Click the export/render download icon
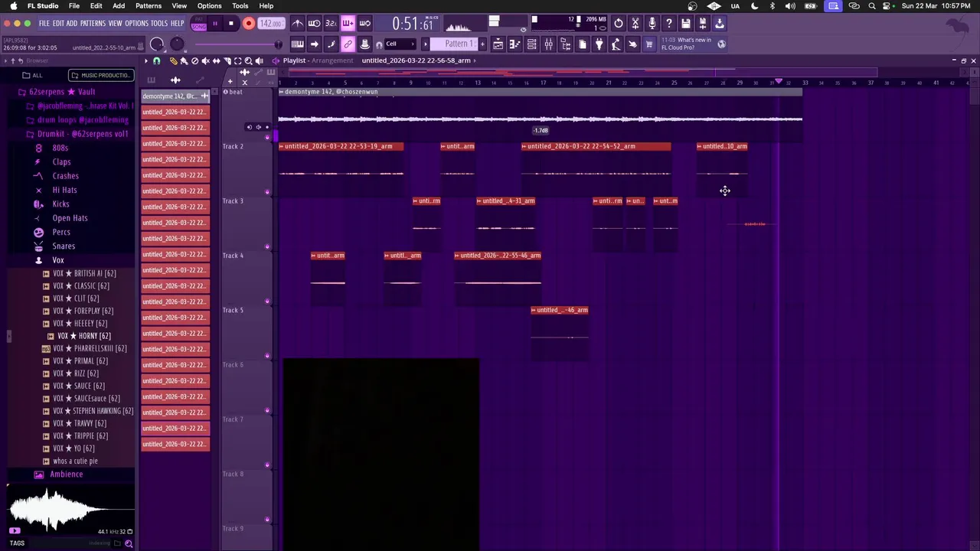 (x=719, y=23)
